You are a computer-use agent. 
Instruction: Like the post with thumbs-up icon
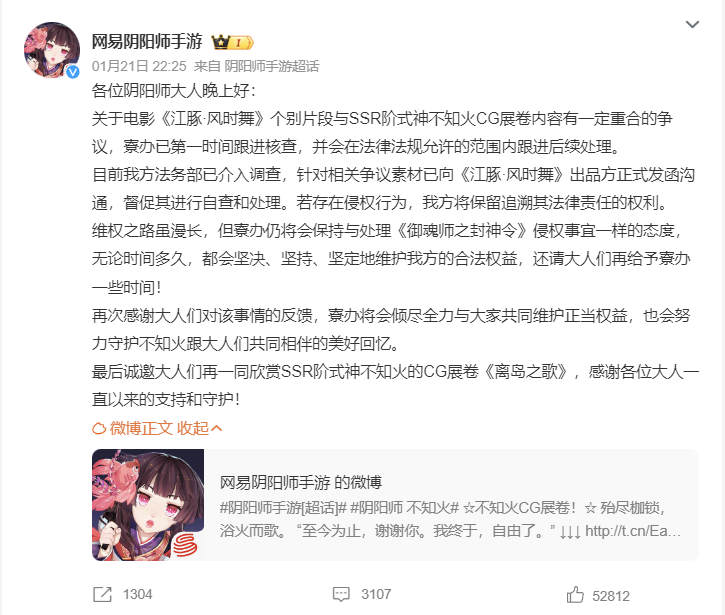[x=575, y=594]
